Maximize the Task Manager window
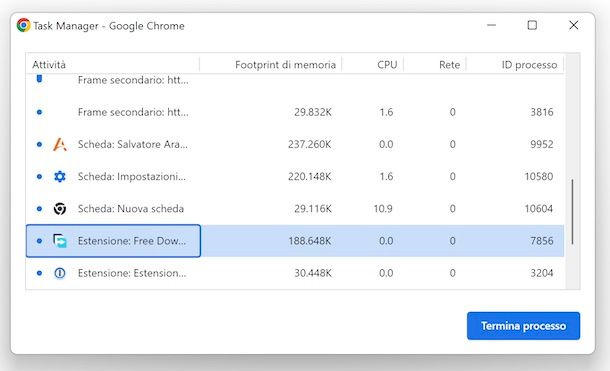Viewport: 610px width, 371px height. [532, 25]
